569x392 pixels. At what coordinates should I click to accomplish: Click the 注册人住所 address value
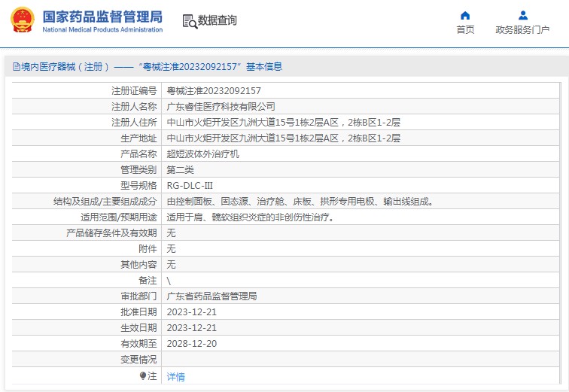[x=283, y=122]
